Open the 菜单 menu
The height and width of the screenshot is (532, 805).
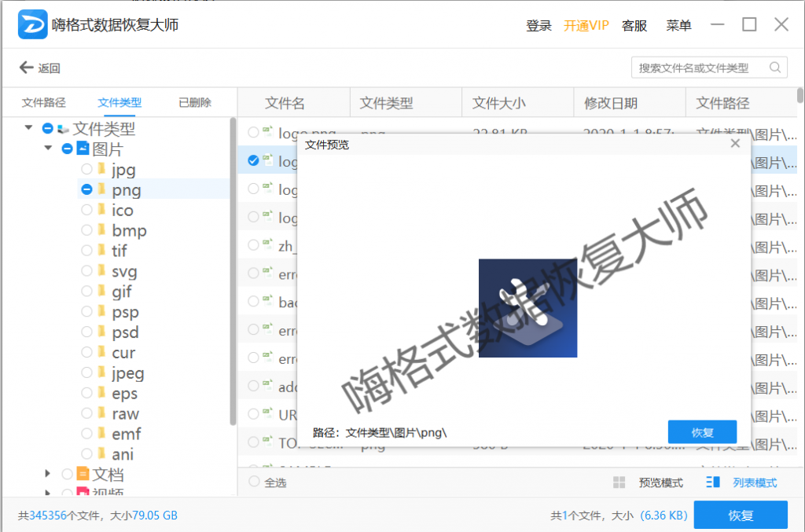click(x=678, y=25)
